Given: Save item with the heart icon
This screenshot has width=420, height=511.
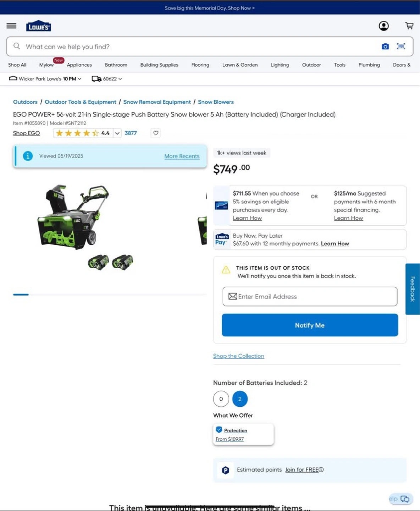Looking at the screenshot, I should click(155, 133).
